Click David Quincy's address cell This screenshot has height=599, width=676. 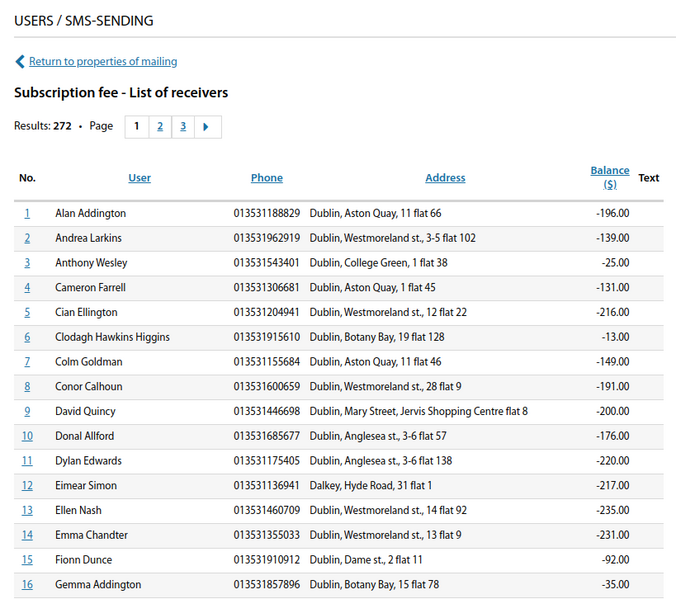418,411
